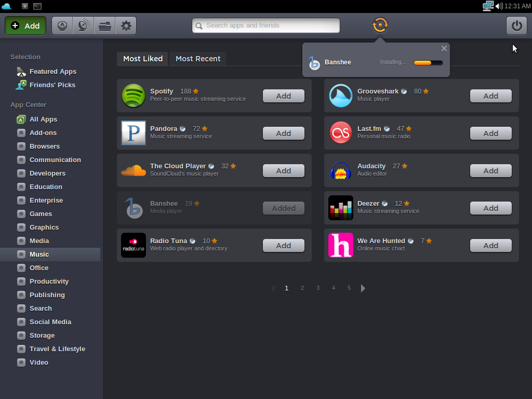
Task: Click the volume icon in system tray
Action: pos(499,6)
